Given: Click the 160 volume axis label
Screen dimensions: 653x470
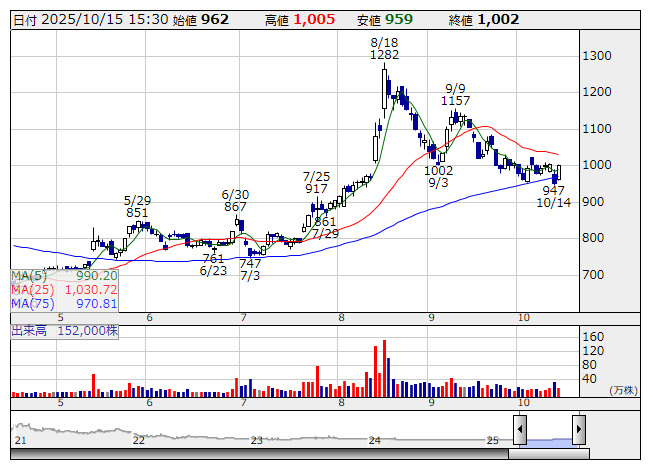Looking at the screenshot, I should tap(593, 337).
